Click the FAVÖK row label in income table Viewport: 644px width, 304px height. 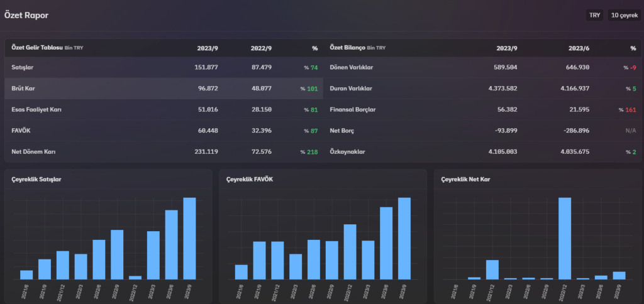pos(21,131)
